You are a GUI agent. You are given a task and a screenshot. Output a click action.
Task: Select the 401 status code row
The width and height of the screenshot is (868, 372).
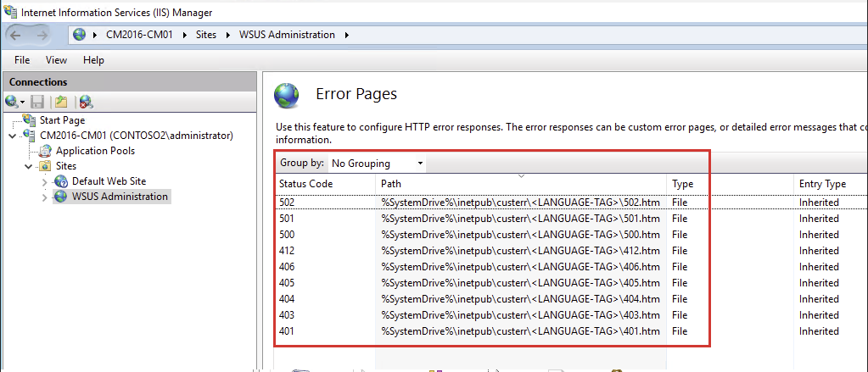(571, 331)
